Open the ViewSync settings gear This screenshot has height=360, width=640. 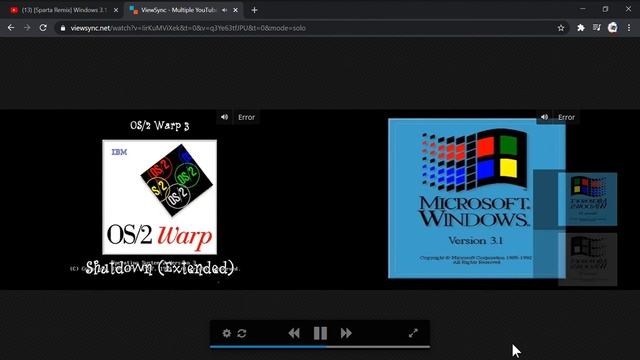(x=227, y=333)
